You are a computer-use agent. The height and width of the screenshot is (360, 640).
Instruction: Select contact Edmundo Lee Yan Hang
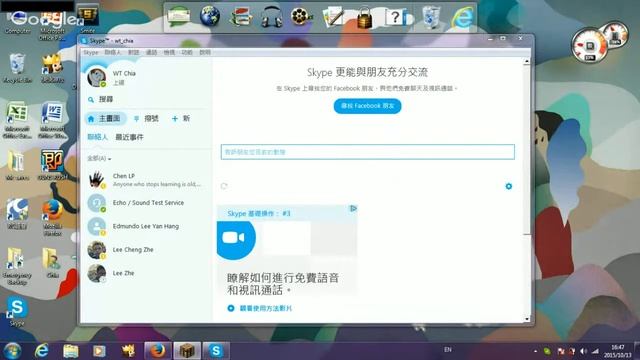tap(146, 226)
